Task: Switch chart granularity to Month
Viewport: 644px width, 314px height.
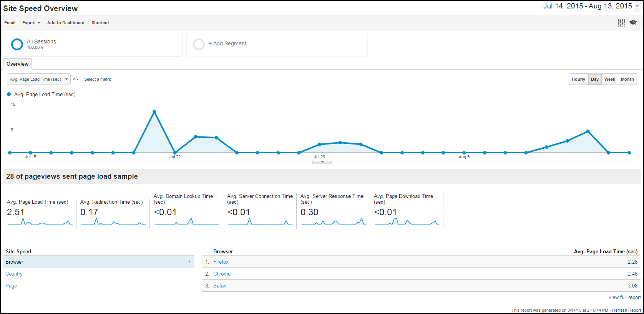Action: (627, 79)
